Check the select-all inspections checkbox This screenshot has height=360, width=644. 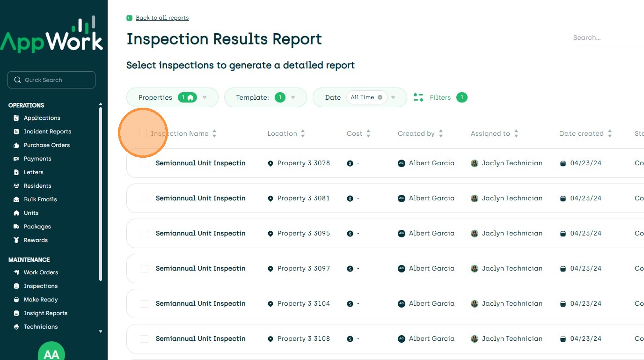[x=143, y=133]
